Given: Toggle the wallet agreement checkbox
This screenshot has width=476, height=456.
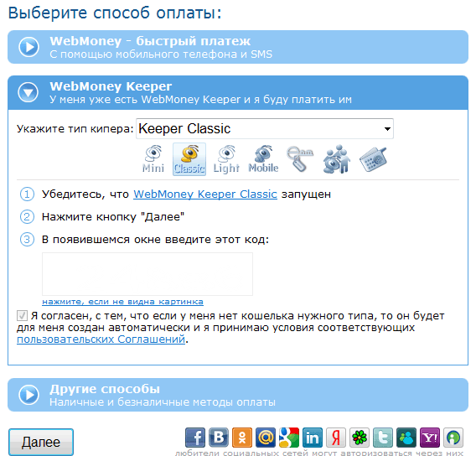Looking at the screenshot, I should pyautogui.click(x=22, y=316).
